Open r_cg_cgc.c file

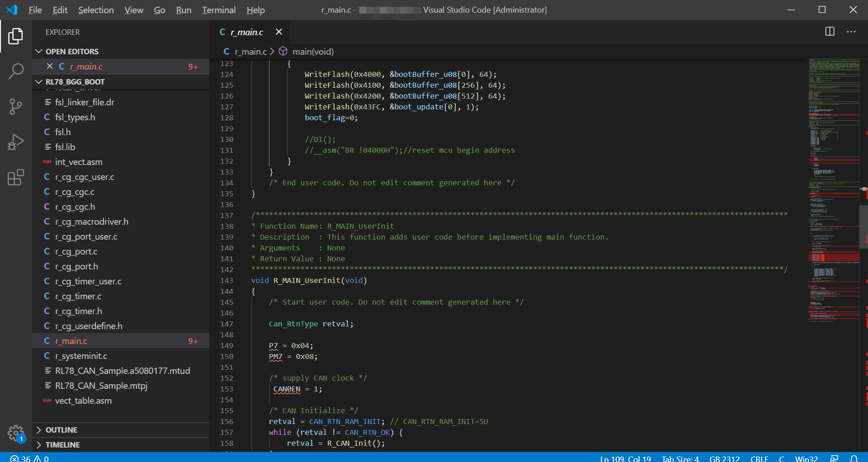pos(121,192)
